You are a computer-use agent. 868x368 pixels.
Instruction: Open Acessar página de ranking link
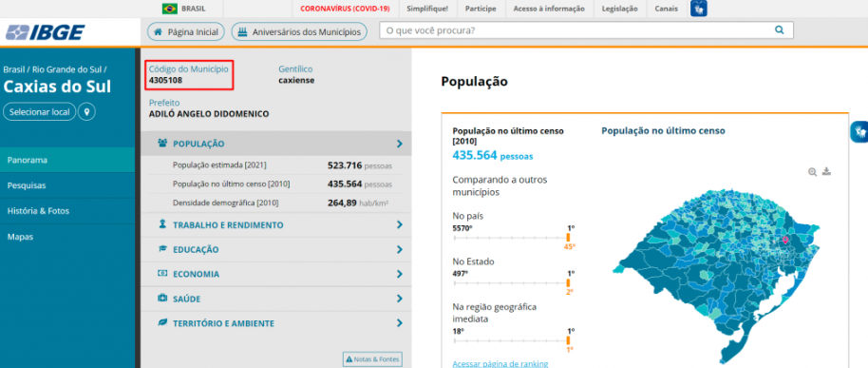[500, 363]
